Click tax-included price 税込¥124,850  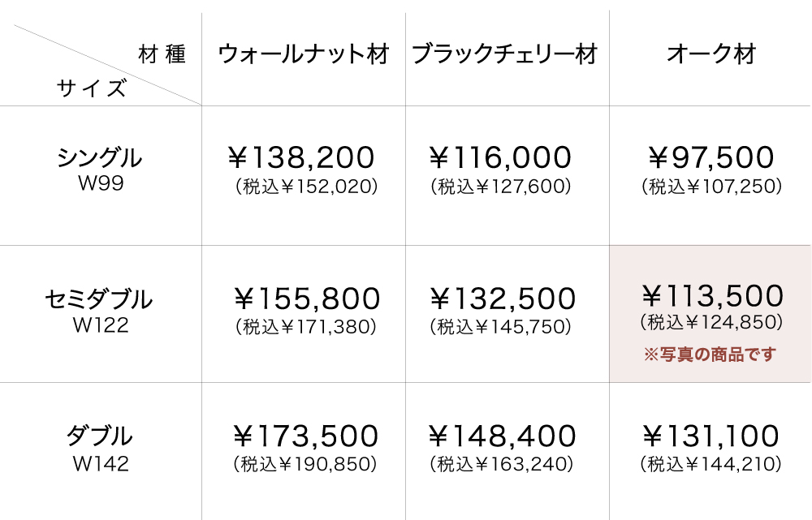(x=711, y=322)
